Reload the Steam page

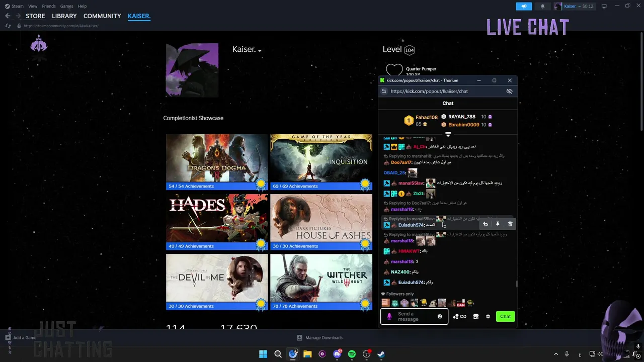pyautogui.click(x=8, y=26)
